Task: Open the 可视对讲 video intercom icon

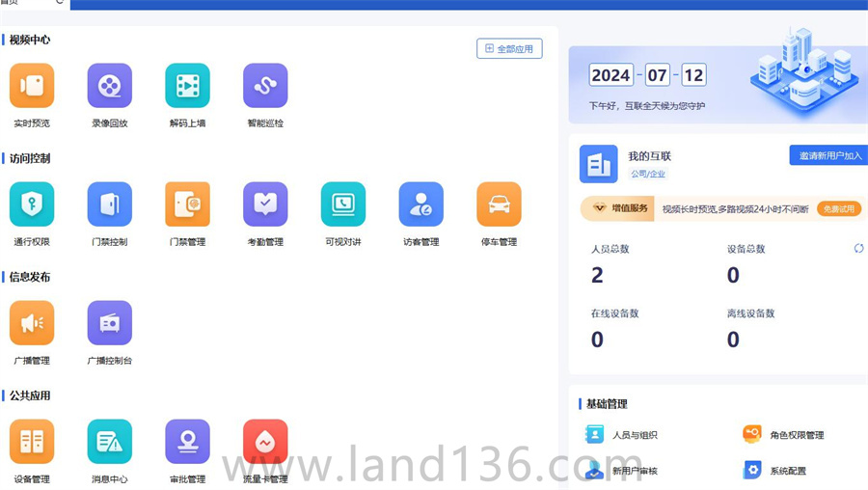Action: (x=343, y=204)
